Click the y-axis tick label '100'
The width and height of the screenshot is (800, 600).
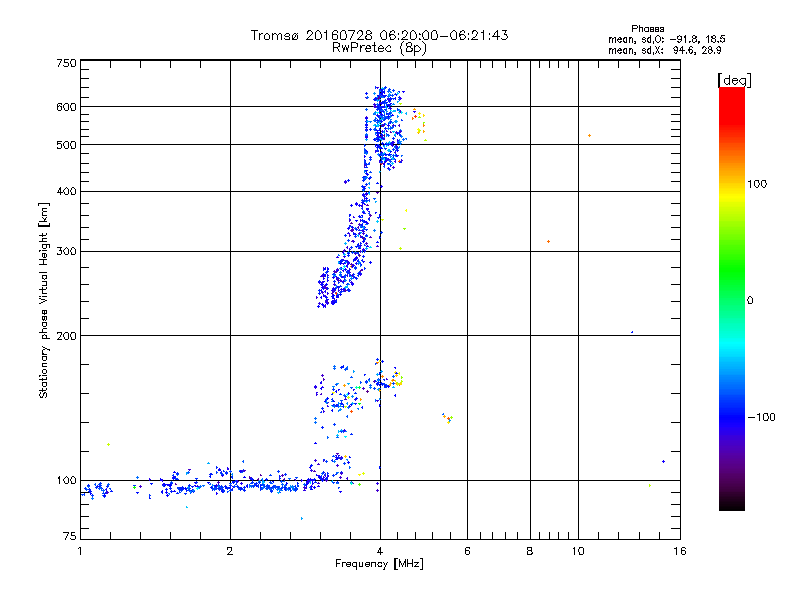click(66, 481)
